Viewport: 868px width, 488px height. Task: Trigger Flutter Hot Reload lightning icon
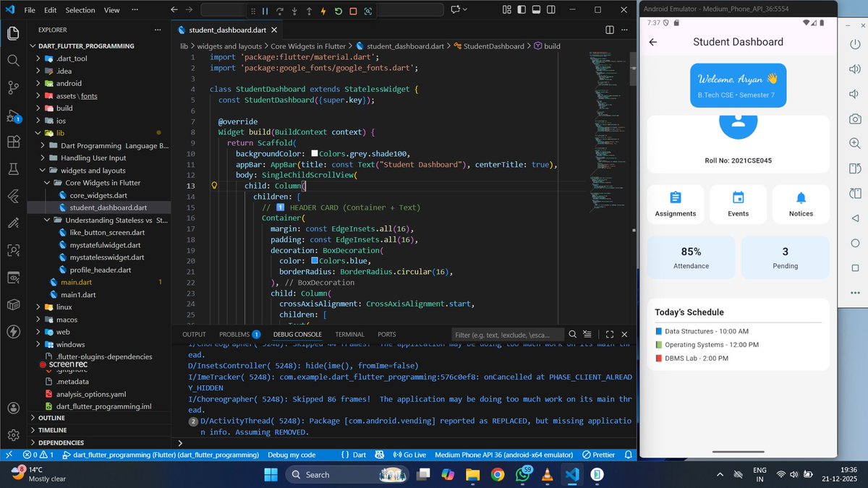(323, 11)
